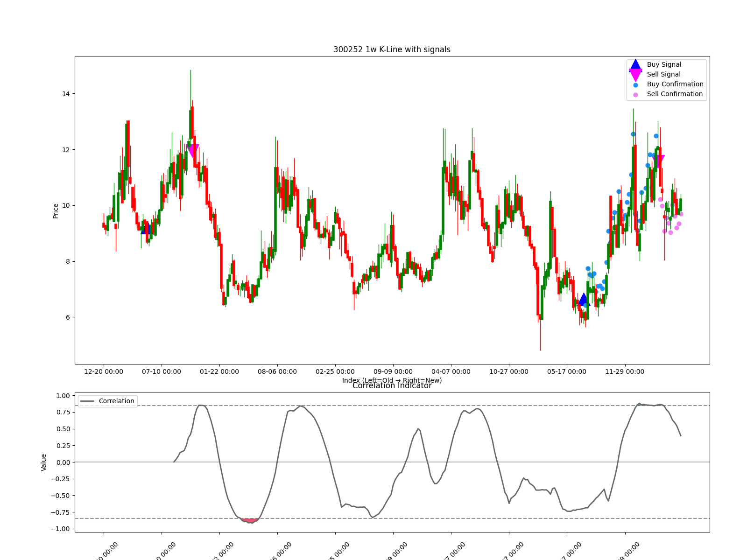Click date tick '02-25 00:00' on the price chart
Viewport: 747px width, 560px height.
click(335, 371)
